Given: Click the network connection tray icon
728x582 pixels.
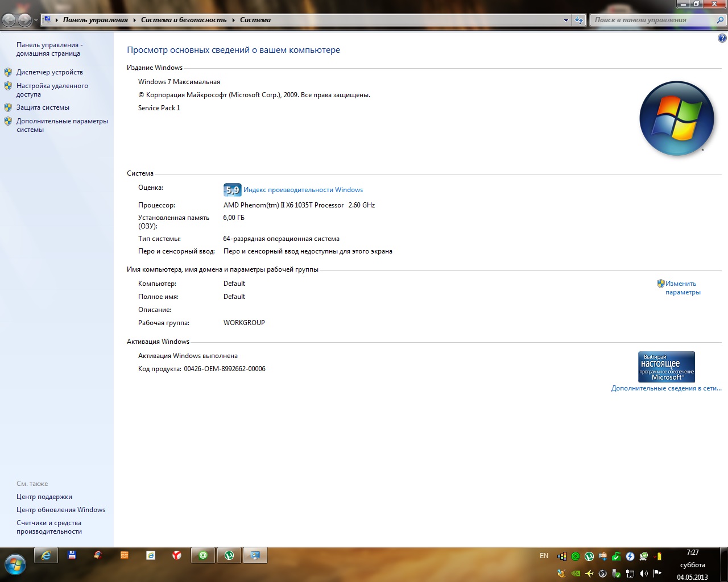Looking at the screenshot, I should pyautogui.click(x=630, y=573).
